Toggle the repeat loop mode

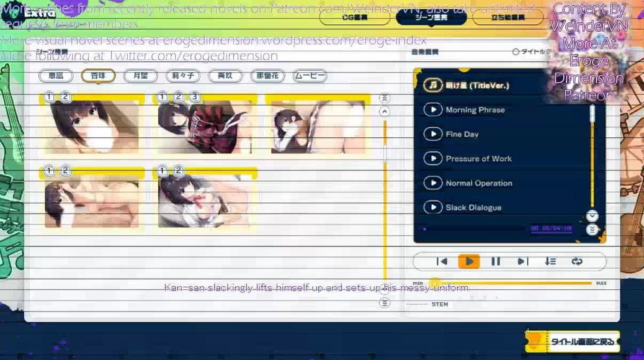point(577,261)
